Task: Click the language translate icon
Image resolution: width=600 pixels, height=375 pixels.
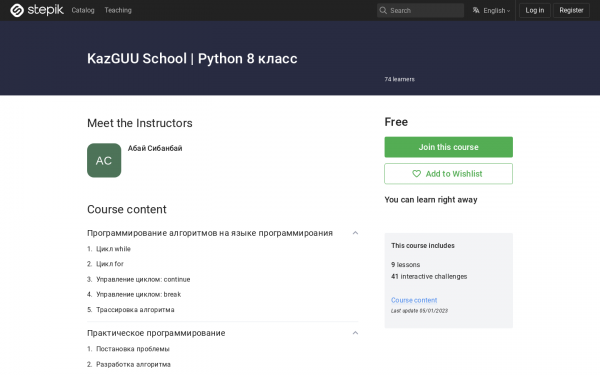Action: [x=476, y=10]
